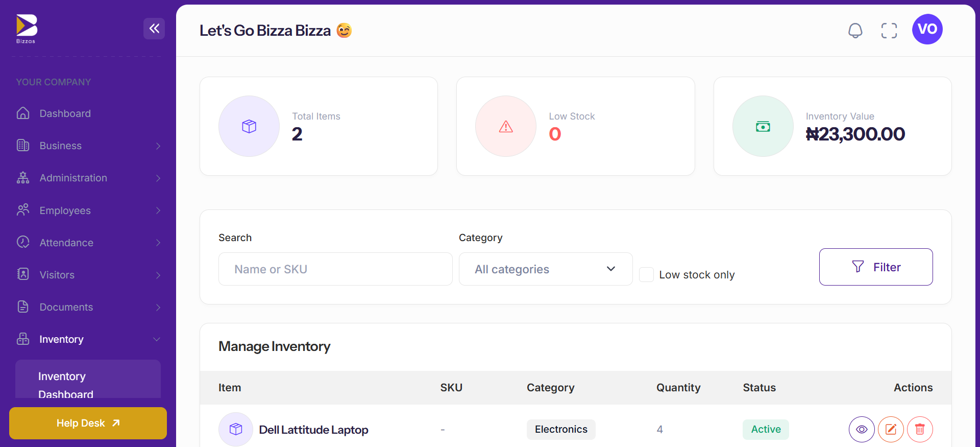Open the All categories dropdown

coord(546,269)
